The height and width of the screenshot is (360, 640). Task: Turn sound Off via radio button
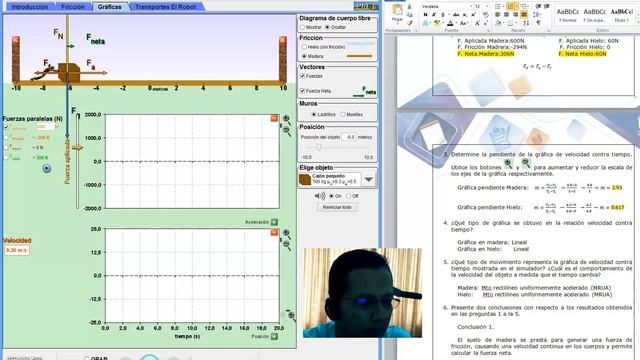click(349, 196)
